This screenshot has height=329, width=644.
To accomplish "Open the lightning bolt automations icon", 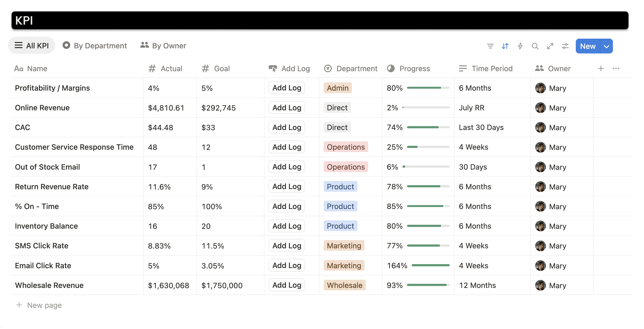I will (x=520, y=46).
